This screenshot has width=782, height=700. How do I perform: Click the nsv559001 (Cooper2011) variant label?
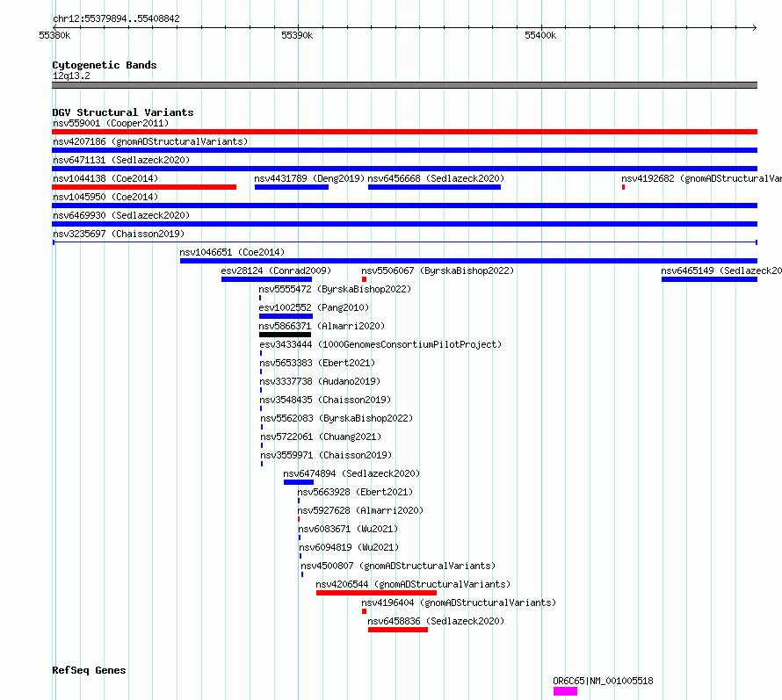point(111,123)
